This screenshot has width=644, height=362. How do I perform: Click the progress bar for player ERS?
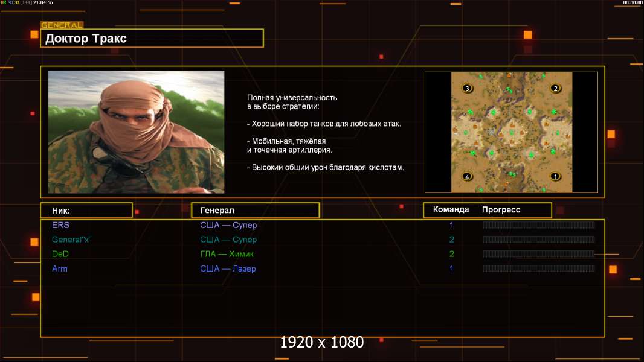[x=538, y=225]
